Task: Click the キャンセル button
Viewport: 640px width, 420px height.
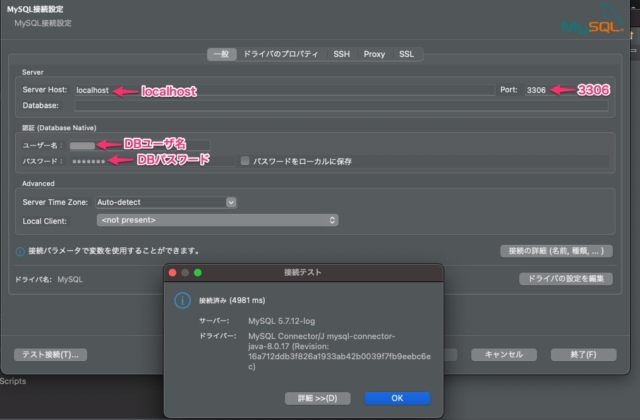Action: (x=504, y=355)
